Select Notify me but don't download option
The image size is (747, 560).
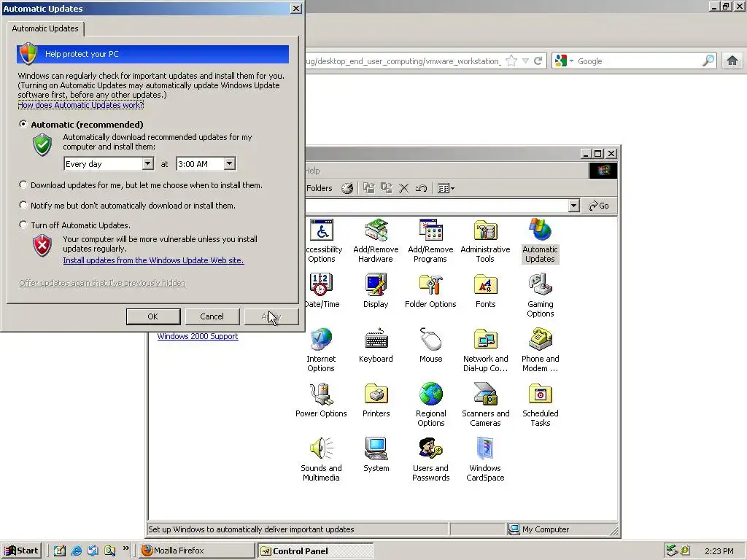point(23,205)
